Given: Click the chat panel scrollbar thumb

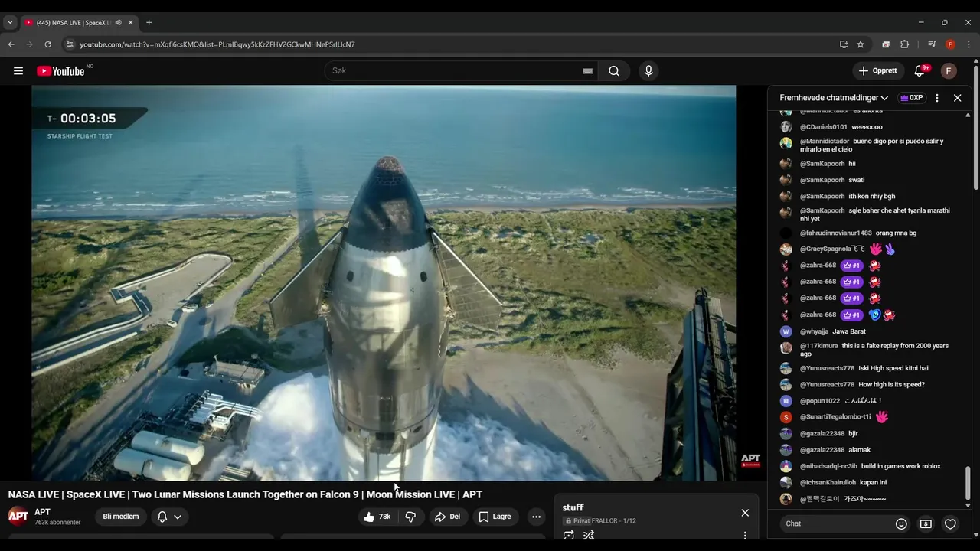Looking at the screenshot, I should click(x=968, y=482).
